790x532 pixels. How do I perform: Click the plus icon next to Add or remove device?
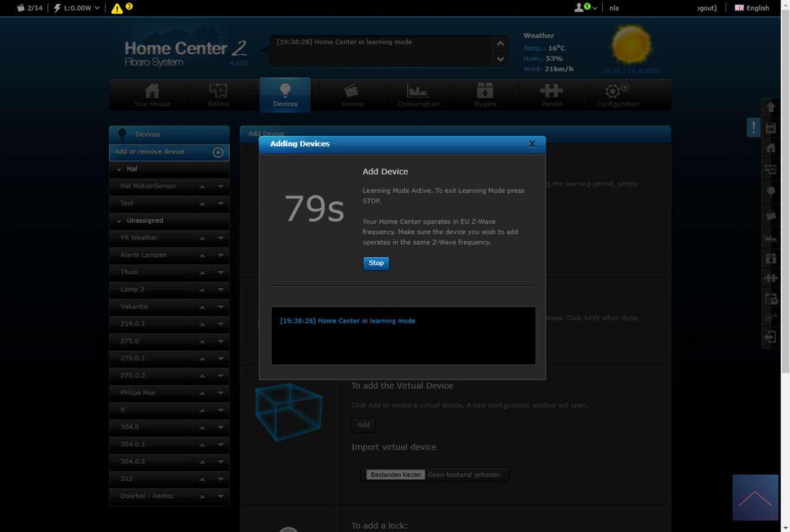coord(218,152)
